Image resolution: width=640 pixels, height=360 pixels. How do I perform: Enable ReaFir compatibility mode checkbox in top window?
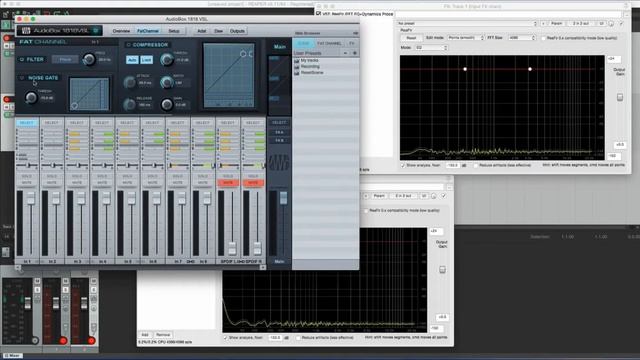543,38
